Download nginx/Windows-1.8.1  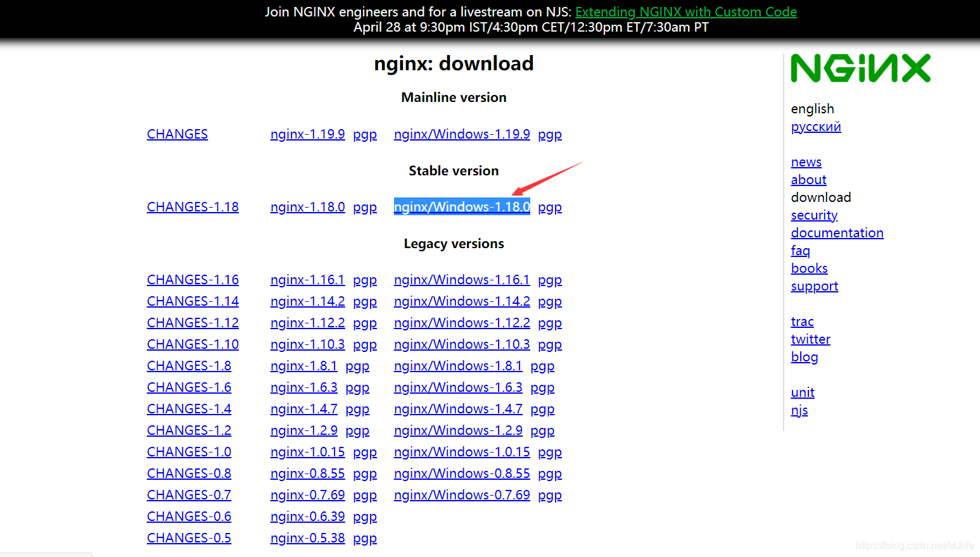[x=458, y=366]
